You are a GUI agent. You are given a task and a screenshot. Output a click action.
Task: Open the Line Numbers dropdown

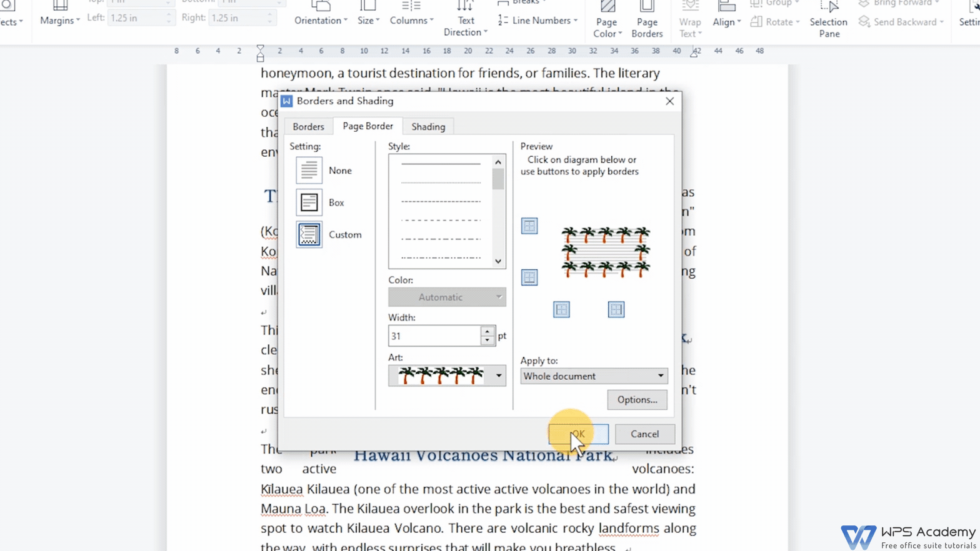click(537, 21)
